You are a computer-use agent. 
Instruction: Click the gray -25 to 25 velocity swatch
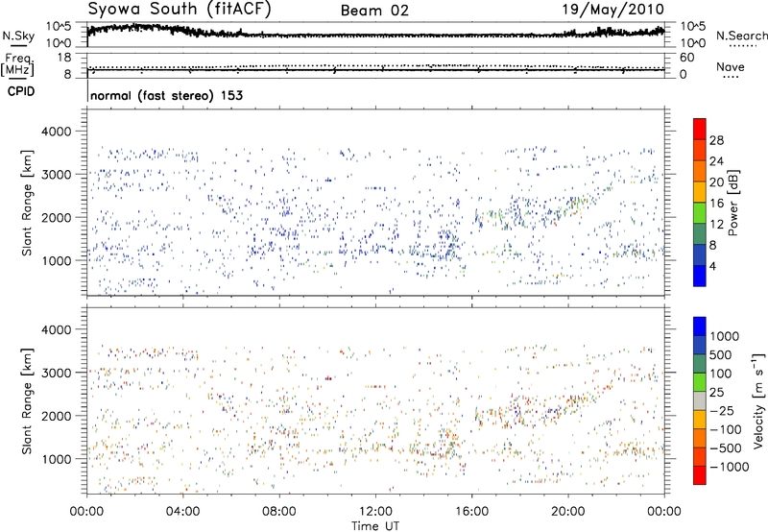pyautogui.click(x=700, y=401)
